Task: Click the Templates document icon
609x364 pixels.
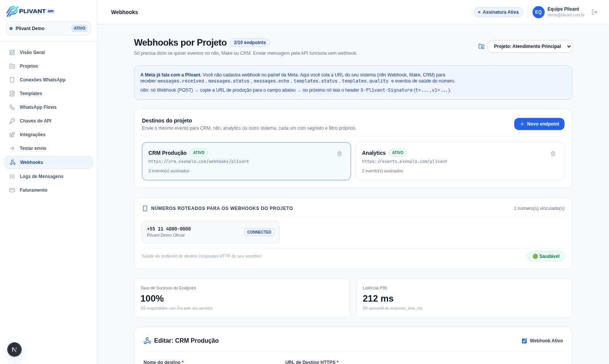Action: point(12,94)
